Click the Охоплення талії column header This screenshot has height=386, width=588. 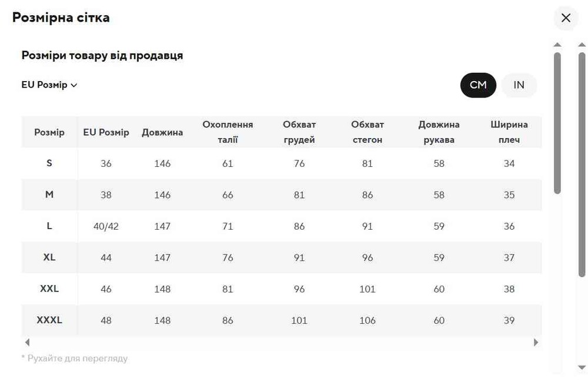(228, 132)
